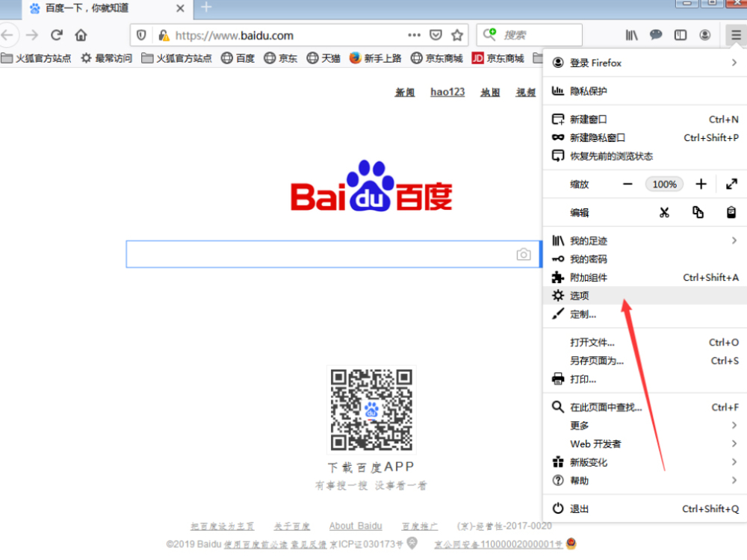Close the 百度一下 tab
The height and width of the screenshot is (560, 747).
(180, 8)
